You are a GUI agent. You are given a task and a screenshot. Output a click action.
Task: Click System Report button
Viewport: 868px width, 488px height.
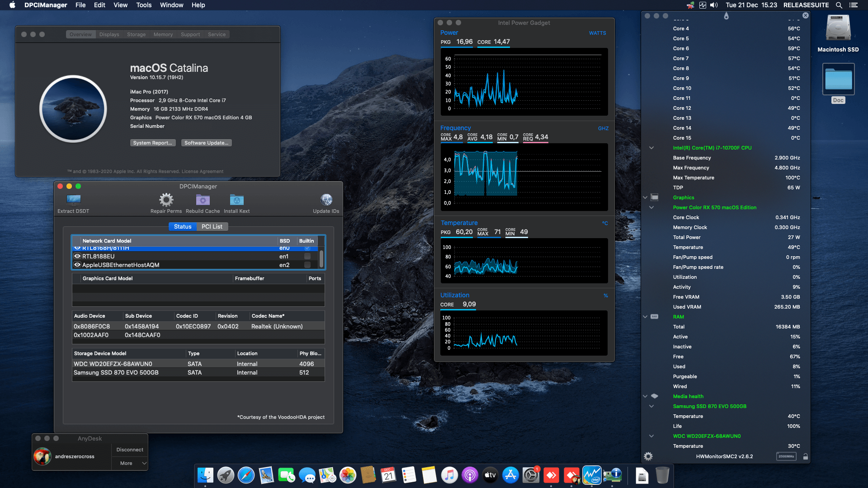tap(153, 143)
